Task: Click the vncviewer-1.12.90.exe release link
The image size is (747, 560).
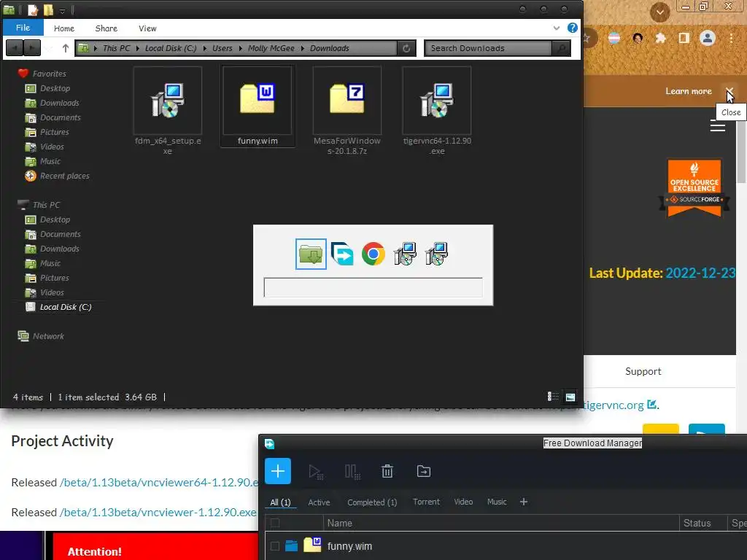Action: point(158,513)
